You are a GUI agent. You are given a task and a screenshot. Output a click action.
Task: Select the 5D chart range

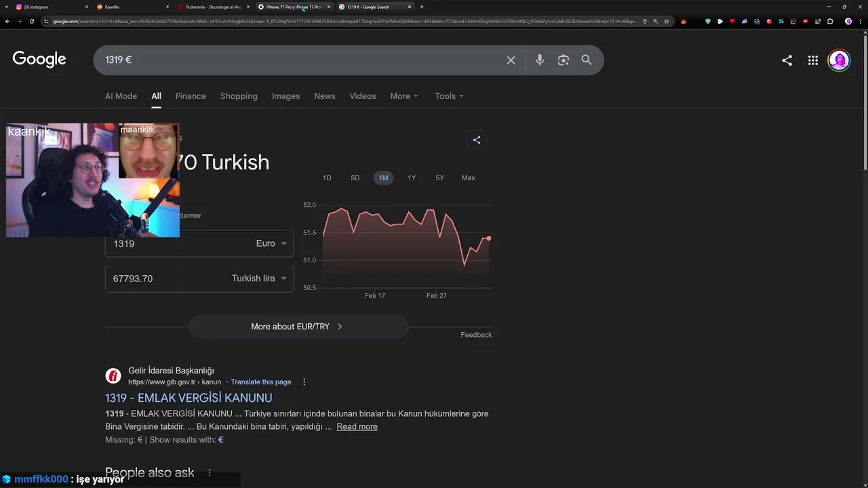(x=355, y=178)
